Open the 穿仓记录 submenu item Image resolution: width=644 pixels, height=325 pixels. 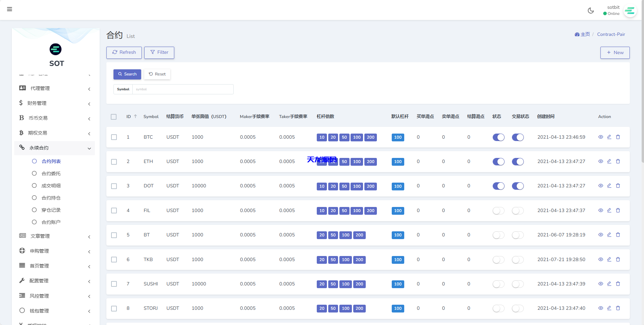pos(51,210)
